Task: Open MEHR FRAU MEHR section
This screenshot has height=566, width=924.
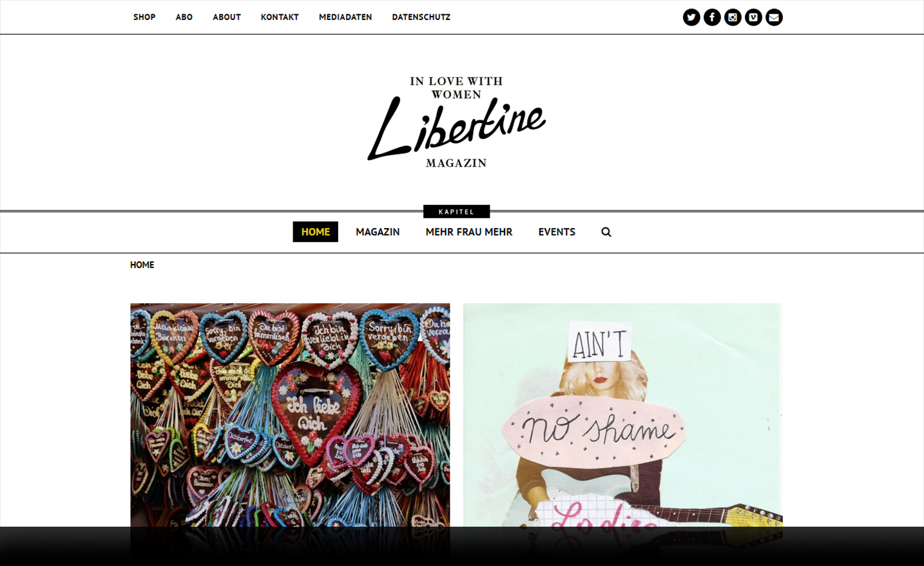Action: (469, 232)
